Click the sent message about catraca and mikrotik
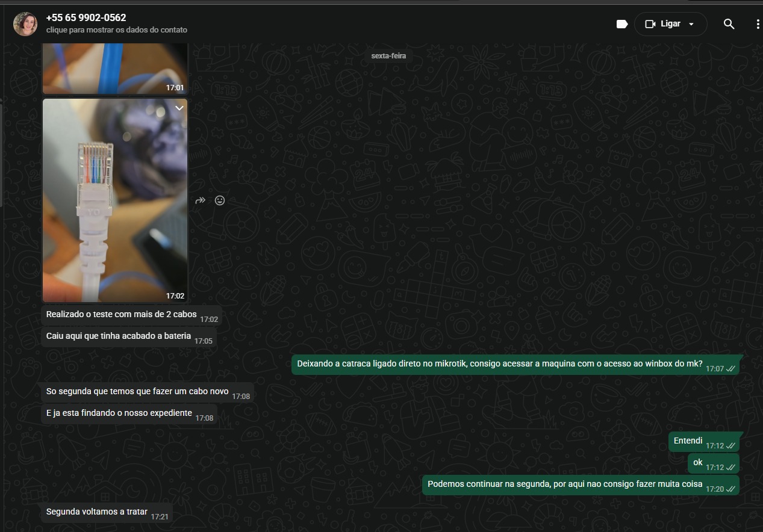Screen dimensions: 763x532 500,364
